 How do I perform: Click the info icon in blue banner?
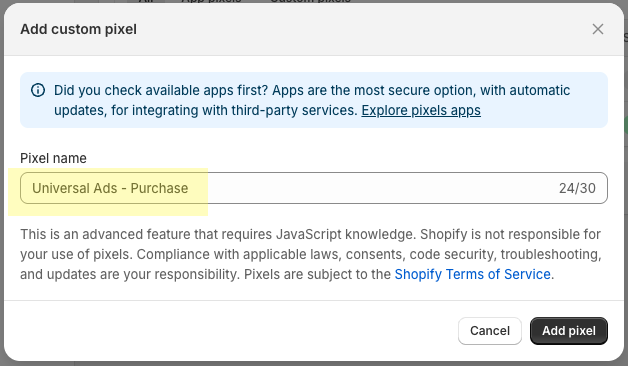(38, 90)
